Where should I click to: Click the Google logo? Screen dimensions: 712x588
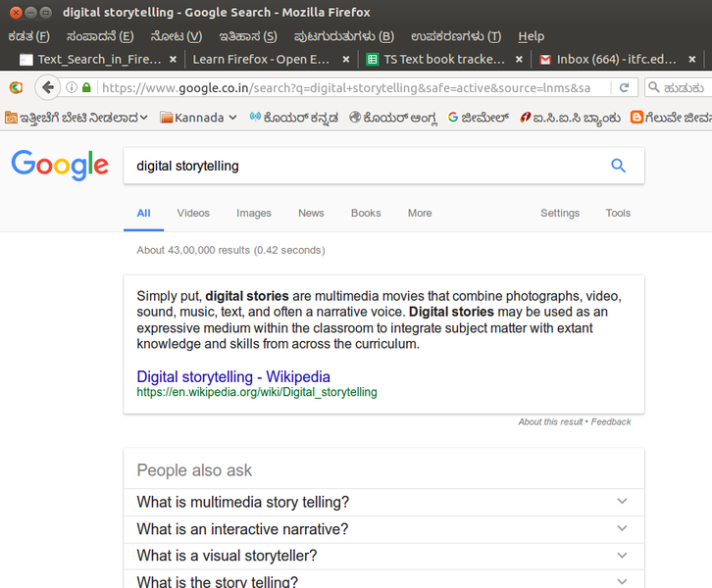tap(60, 165)
